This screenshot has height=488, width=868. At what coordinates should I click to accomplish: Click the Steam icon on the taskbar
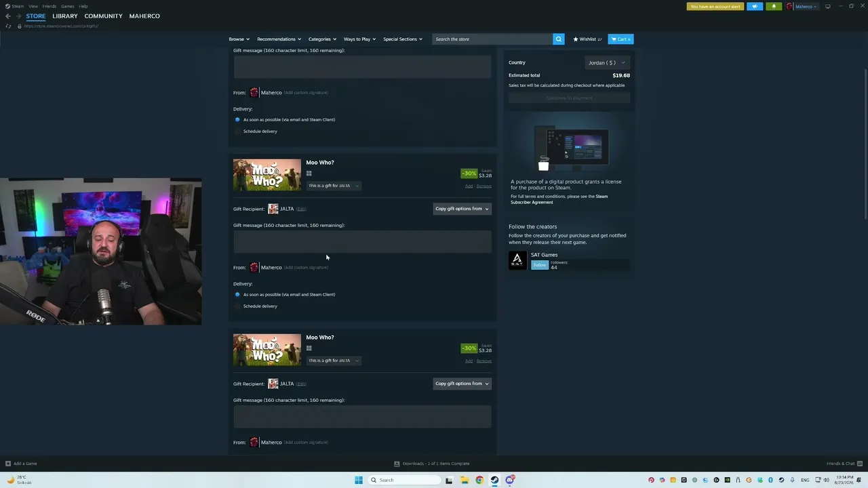coord(494,480)
